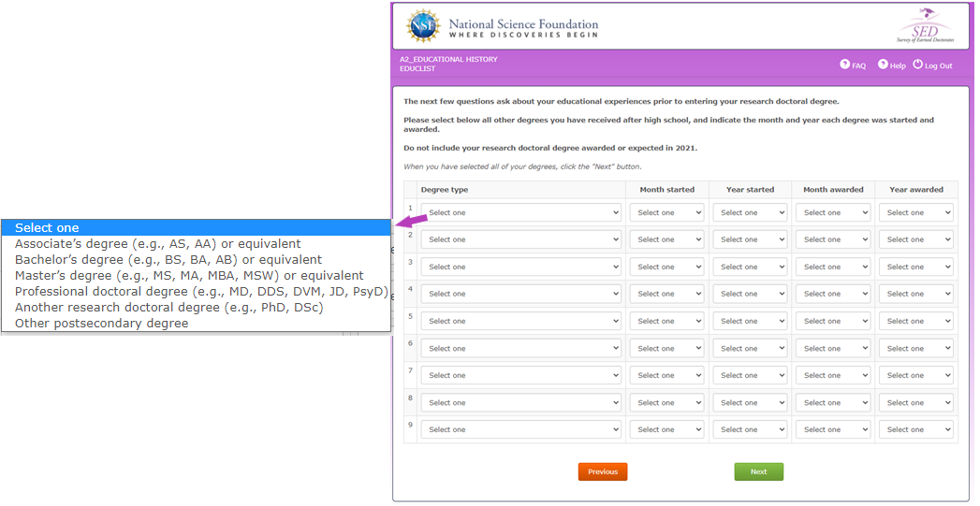
Task: Open Year awarded dropdown in row 9
Action: [x=915, y=430]
